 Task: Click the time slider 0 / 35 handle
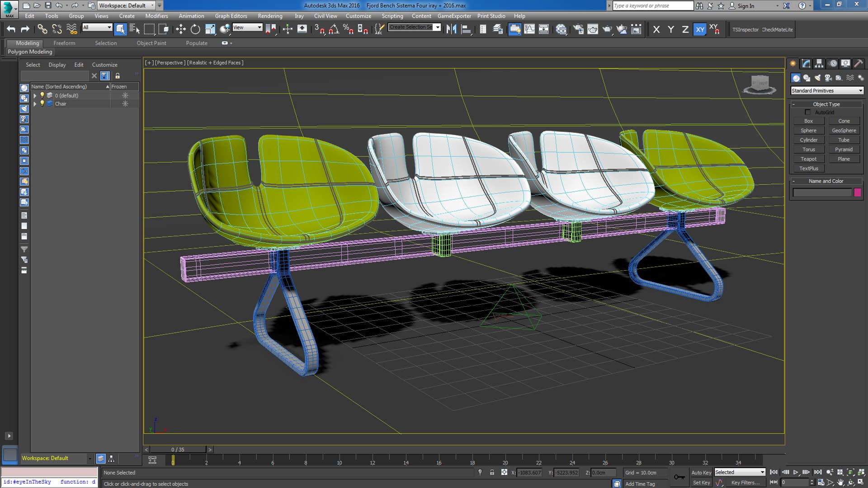pos(178,450)
